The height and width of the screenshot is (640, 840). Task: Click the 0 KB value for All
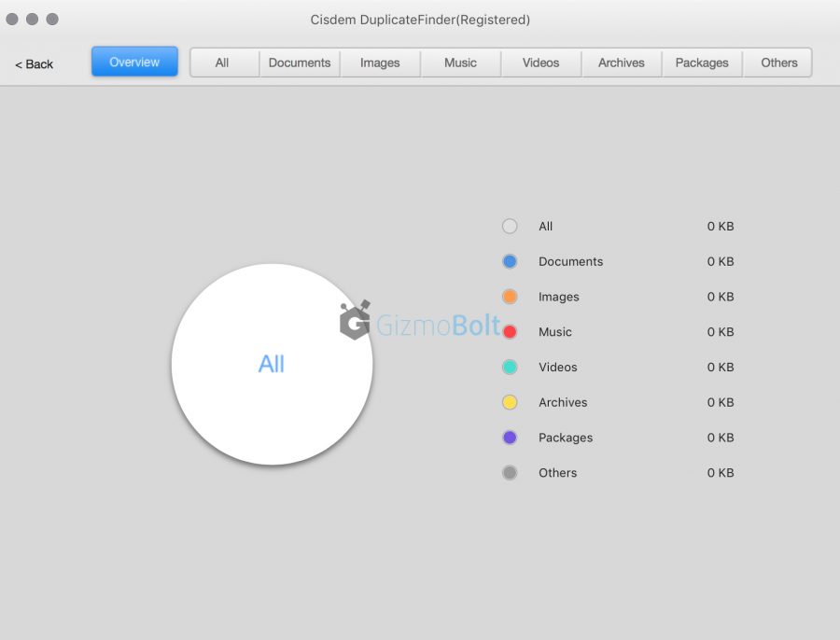721,226
